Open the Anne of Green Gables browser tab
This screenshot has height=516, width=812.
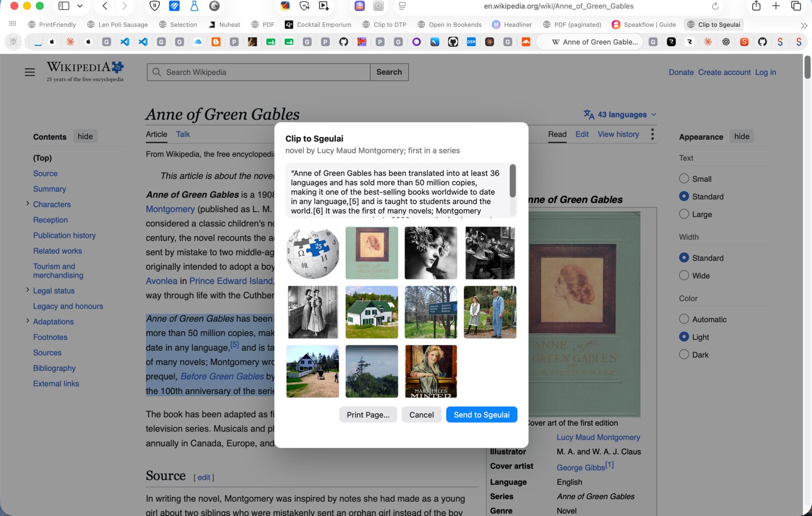tap(590, 42)
